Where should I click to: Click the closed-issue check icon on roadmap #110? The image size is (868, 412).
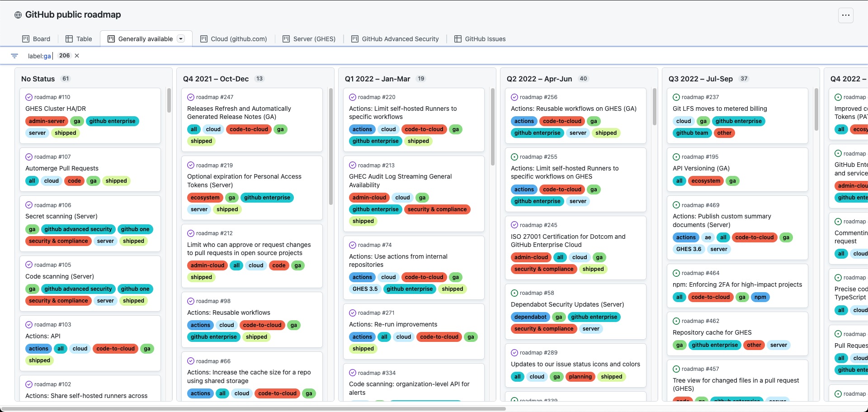point(28,97)
